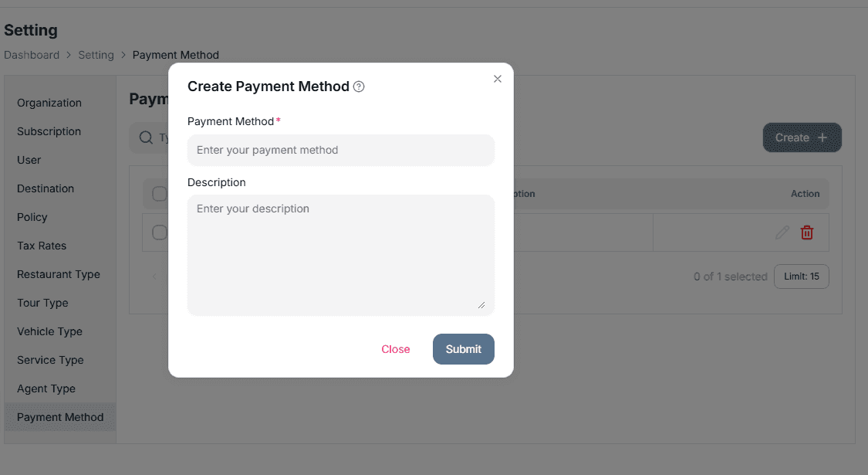Select Tax Rates in the sidebar
The image size is (868, 475).
pyautogui.click(x=42, y=246)
